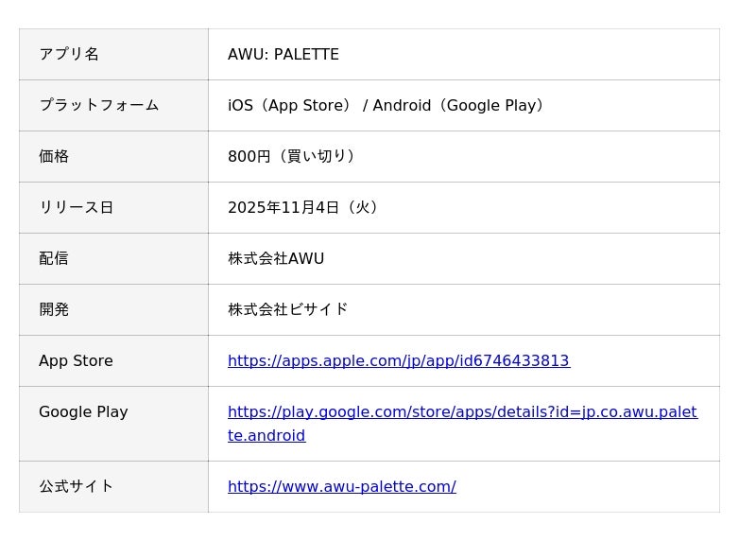Click the 'Google Play' row label
The height and width of the screenshot is (541, 756).
[83, 412]
